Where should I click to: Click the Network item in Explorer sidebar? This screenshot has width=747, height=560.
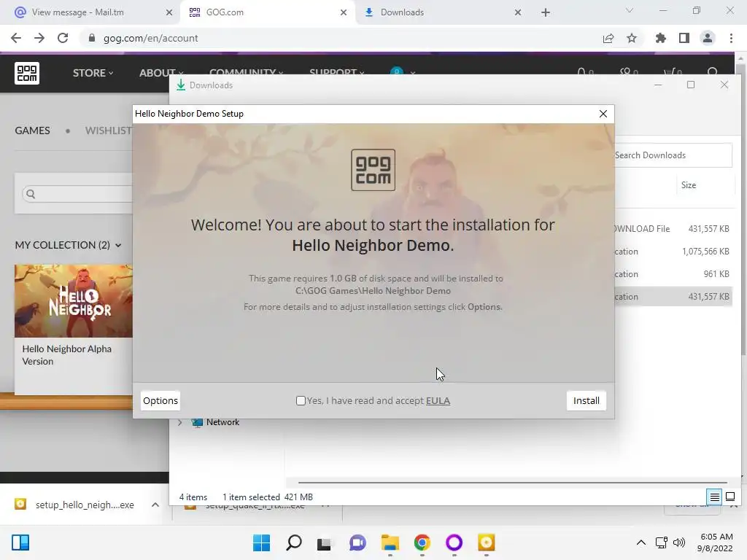coord(222,422)
